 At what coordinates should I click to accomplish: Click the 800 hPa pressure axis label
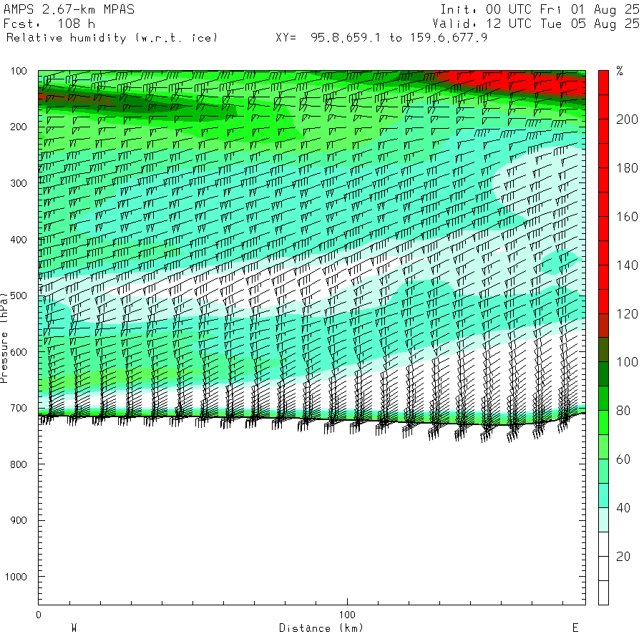coord(19,464)
